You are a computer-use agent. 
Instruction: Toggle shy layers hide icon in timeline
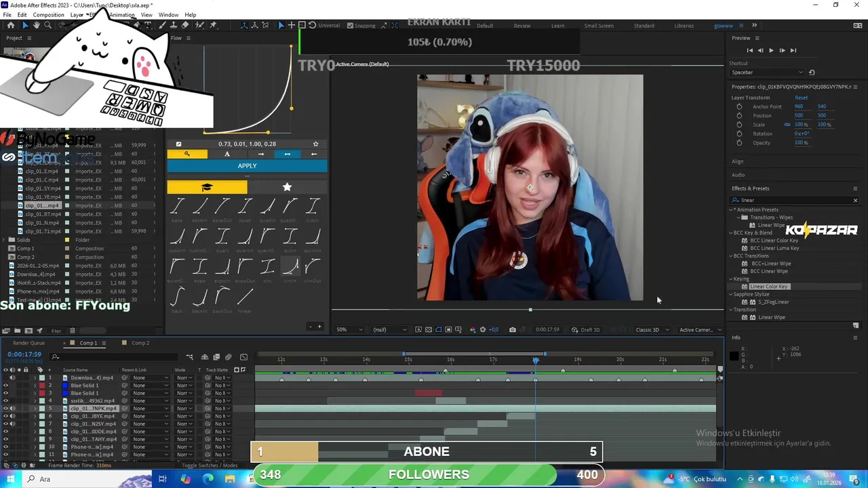pyautogui.click(x=205, y=357)
